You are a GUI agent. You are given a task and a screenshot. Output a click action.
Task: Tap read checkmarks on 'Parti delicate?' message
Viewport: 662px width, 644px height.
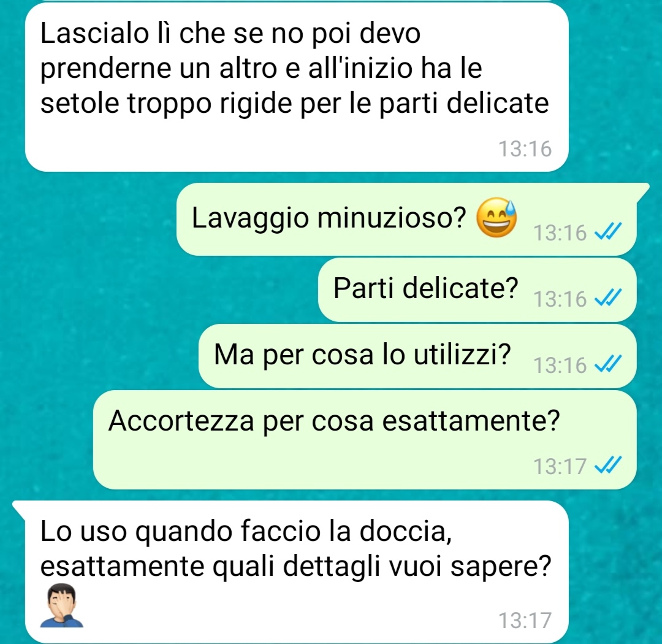click(608, 298)
